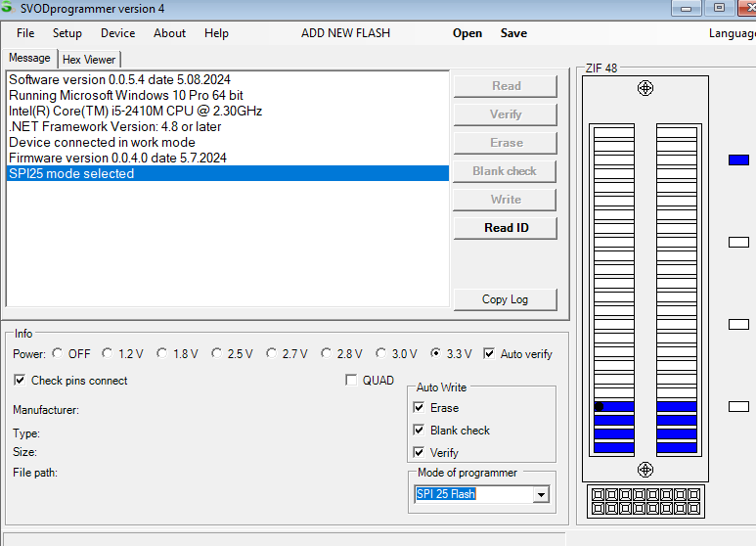Open the Setup menu
756x546 pixels.
point(67,33)
